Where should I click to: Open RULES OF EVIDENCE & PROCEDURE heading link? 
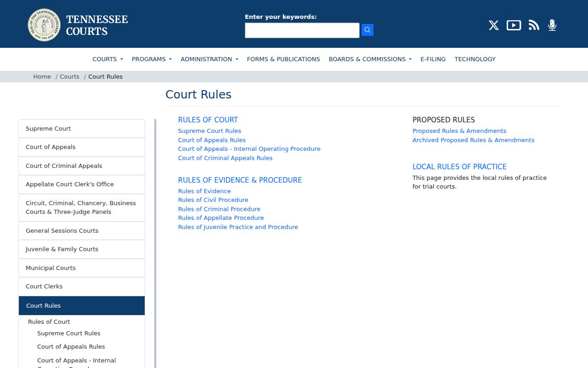[240, 180]
